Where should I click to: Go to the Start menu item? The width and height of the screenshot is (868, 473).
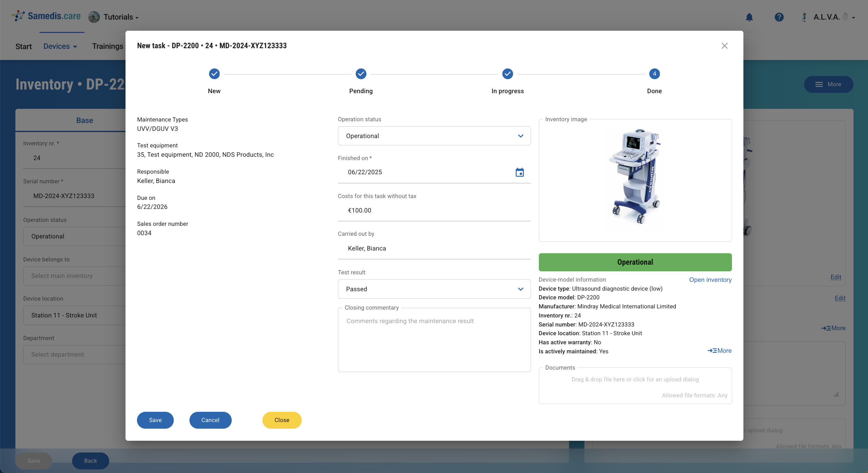click(x=23, y=46)
